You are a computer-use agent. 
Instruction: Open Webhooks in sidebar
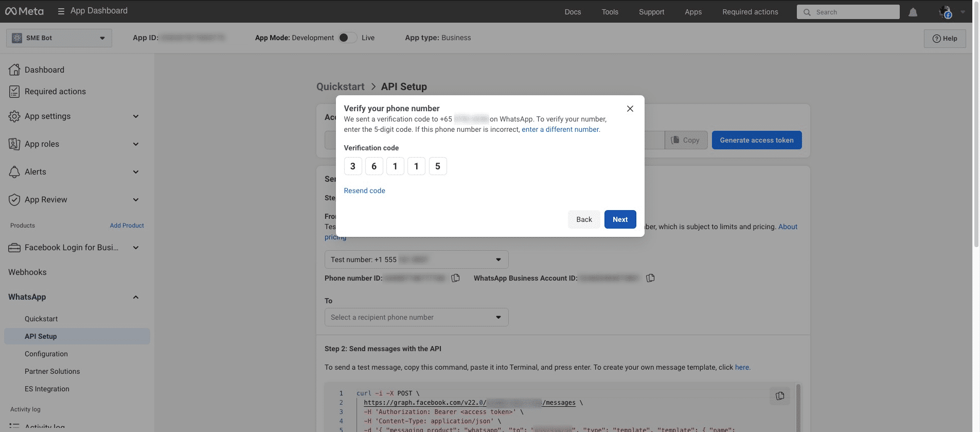pyautogui.click(x=27, y=272)
